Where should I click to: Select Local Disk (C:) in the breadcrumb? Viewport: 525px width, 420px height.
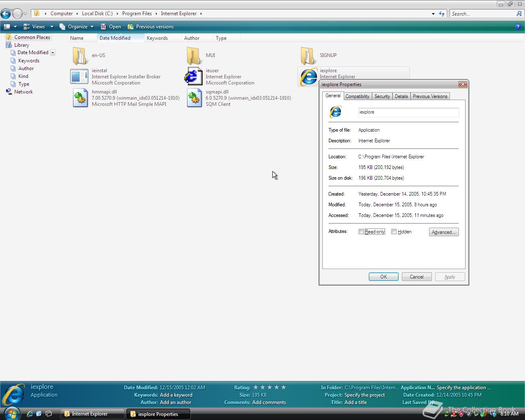(97, 14)
